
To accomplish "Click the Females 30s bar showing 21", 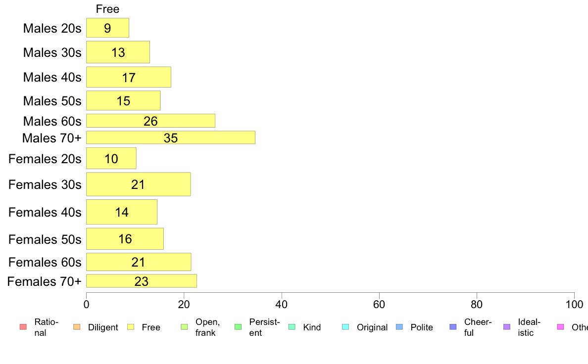I will 139,184.
